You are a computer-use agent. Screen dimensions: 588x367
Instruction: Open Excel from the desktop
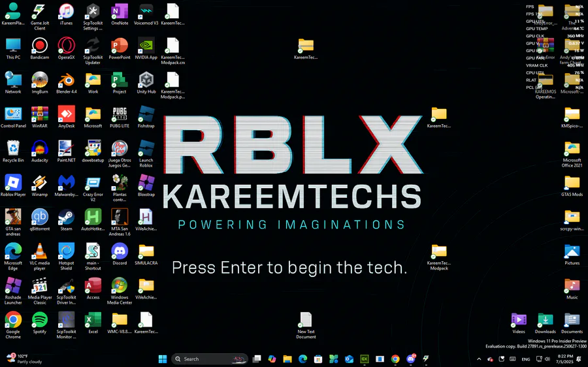93,323
